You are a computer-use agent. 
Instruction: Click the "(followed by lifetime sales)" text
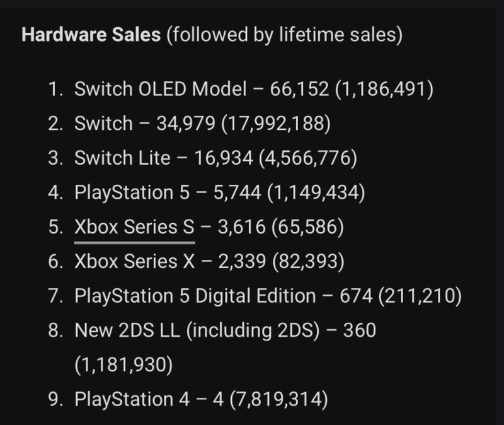point(283,35)
